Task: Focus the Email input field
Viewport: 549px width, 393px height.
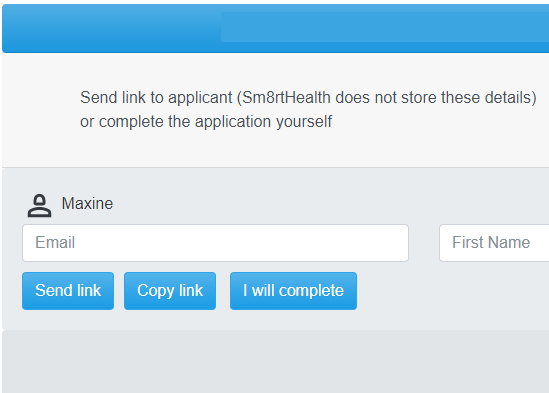Action: click(x=215, y=243)
